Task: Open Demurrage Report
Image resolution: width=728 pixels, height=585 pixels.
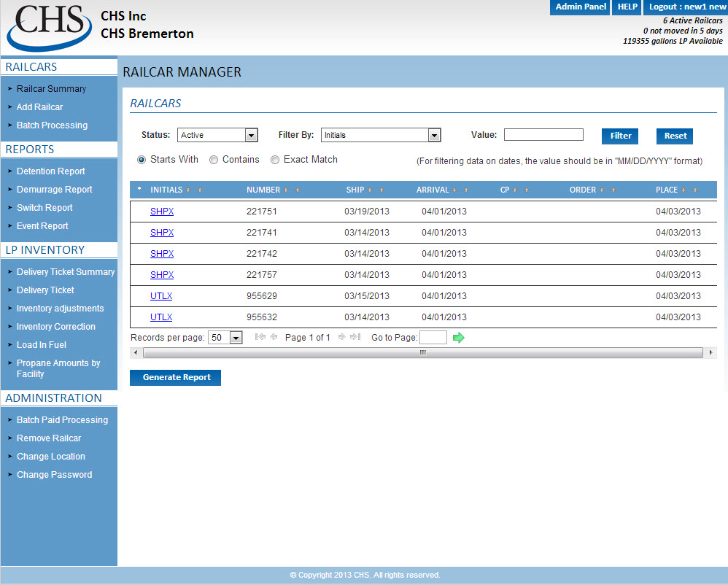Action: click(55, 190)
